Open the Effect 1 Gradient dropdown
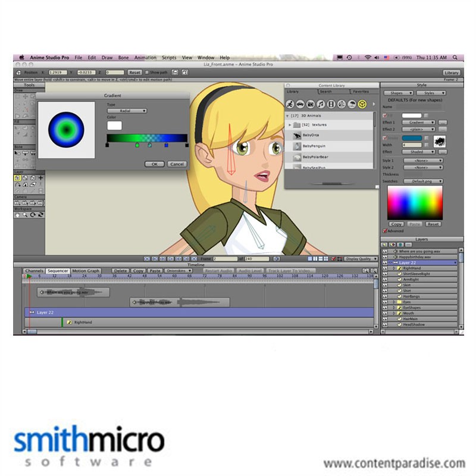476x476 pixels. pos(419,123)
